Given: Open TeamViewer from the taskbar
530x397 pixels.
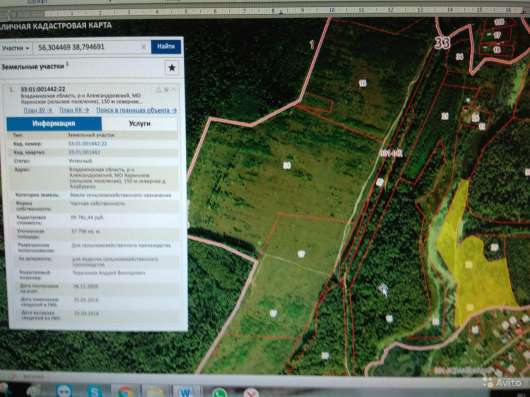Looking at the screenshot, I should point(64,391).
